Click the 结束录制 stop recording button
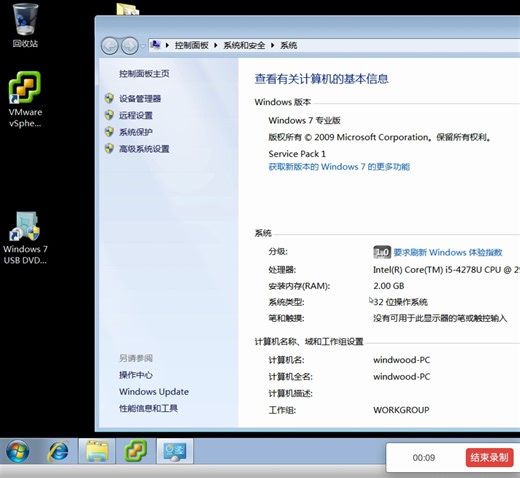 [x=489, y=458]
